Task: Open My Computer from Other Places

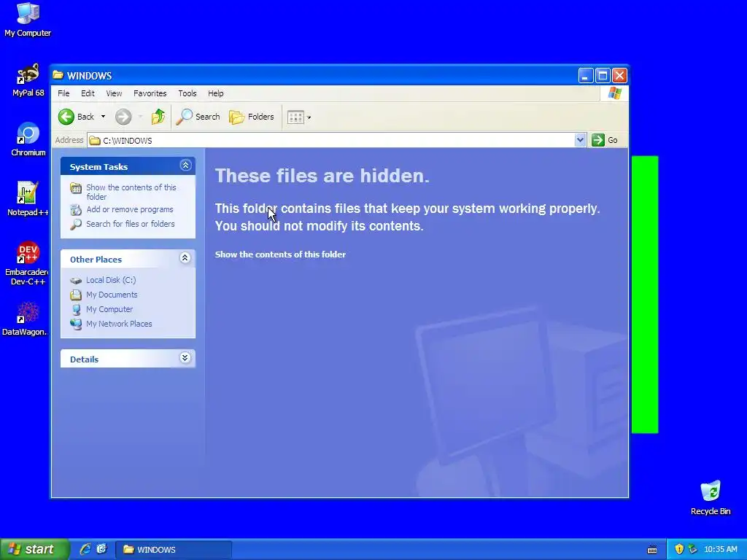Action: click(109, 309)
